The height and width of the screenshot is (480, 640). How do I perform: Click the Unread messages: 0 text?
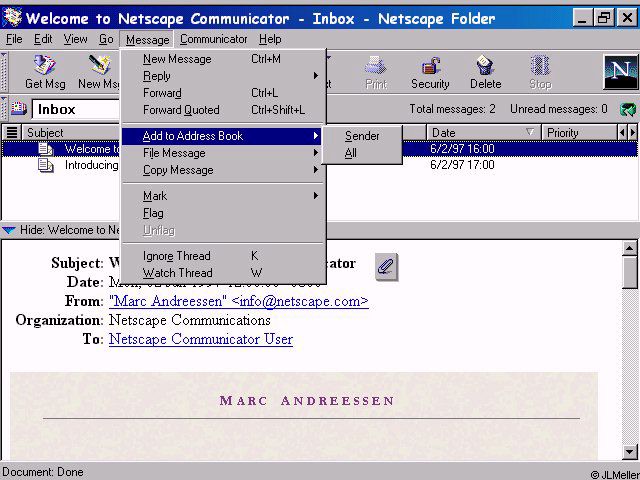[x=559, y=109]
